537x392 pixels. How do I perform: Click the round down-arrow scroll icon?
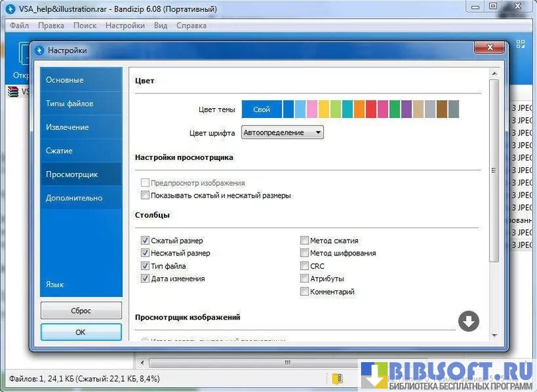tap(468, 321)
